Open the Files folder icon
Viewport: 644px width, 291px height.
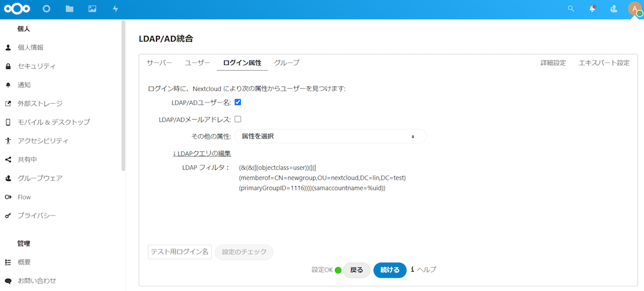70,8
